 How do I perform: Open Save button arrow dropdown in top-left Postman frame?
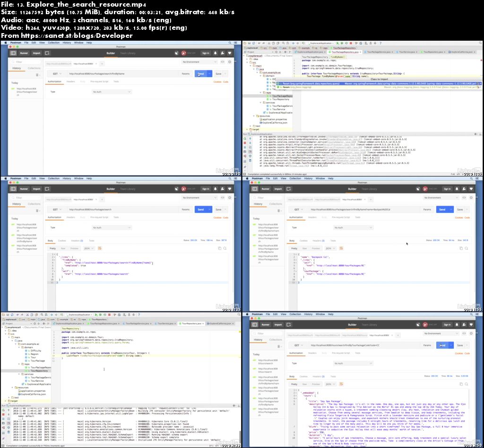[x=225, y=74]
